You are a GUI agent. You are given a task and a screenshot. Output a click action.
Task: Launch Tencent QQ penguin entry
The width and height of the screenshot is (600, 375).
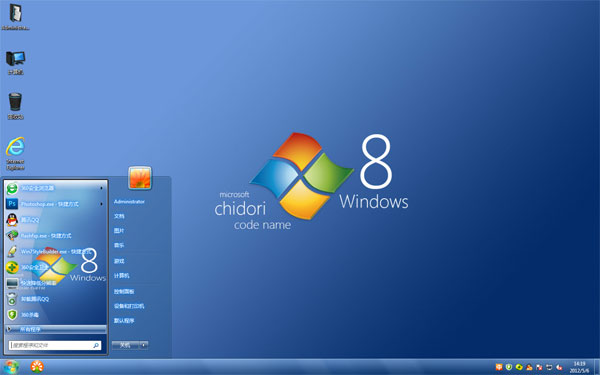(55, 220)
